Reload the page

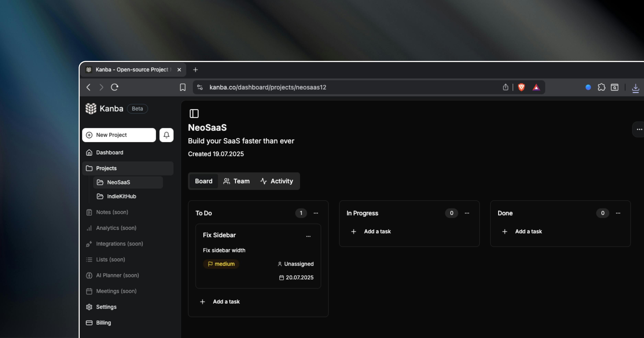115,87
